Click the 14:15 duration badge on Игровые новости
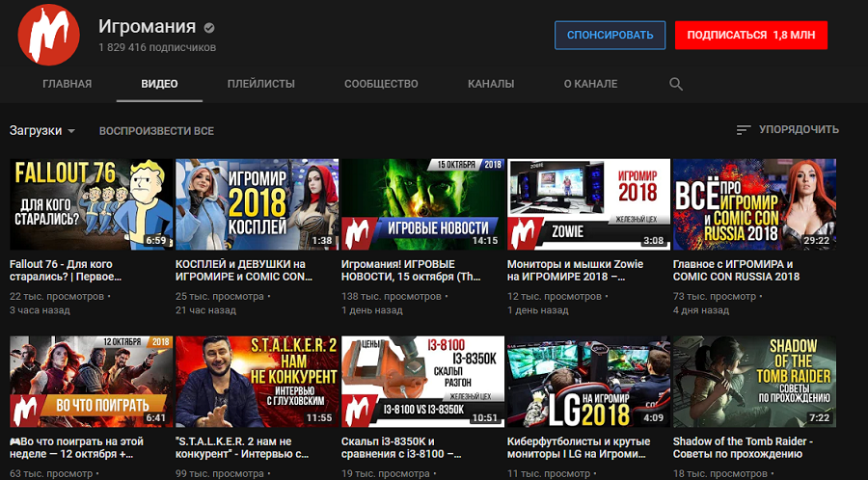This screenshot has width=868, height=480. [x=485, y=241]
